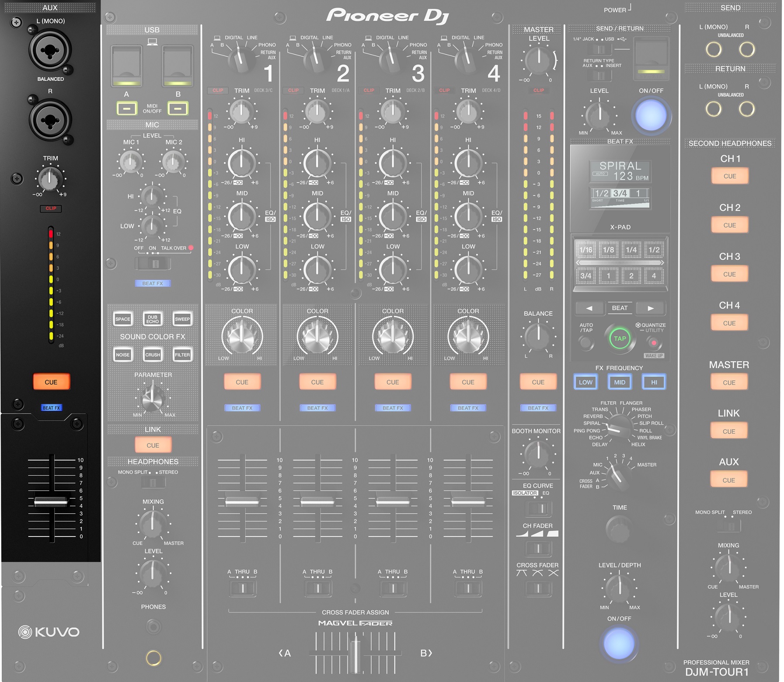Select the SWEEP sound color FX
Screen dimensions: 784x682
pyautogui.click(x=182, y=319)
